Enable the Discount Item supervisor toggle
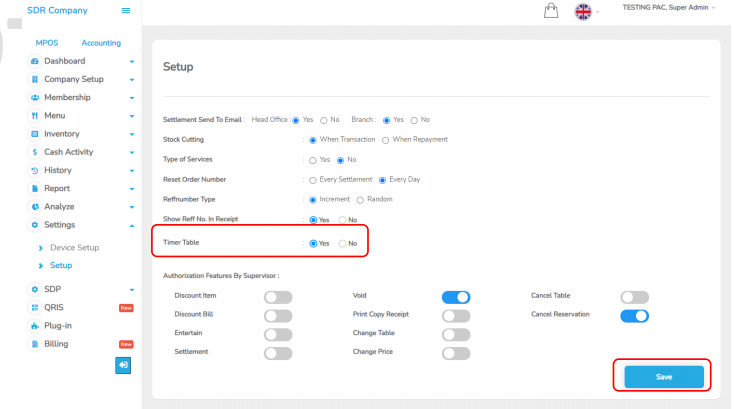The image size is (734, 409). coord(278,297)
